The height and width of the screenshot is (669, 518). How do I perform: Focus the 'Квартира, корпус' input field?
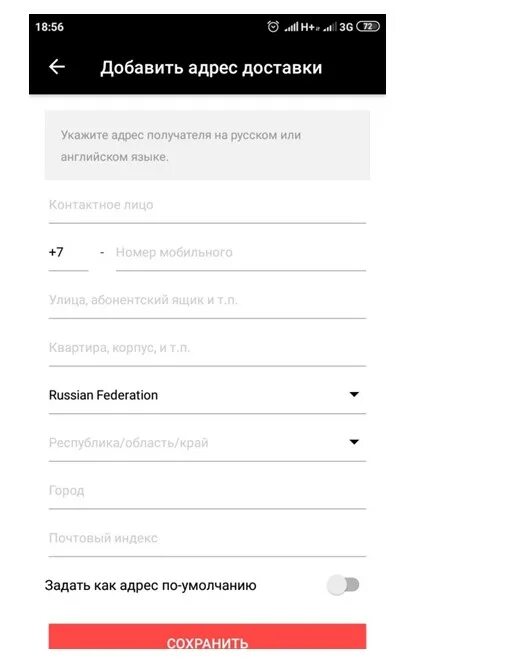207,348
